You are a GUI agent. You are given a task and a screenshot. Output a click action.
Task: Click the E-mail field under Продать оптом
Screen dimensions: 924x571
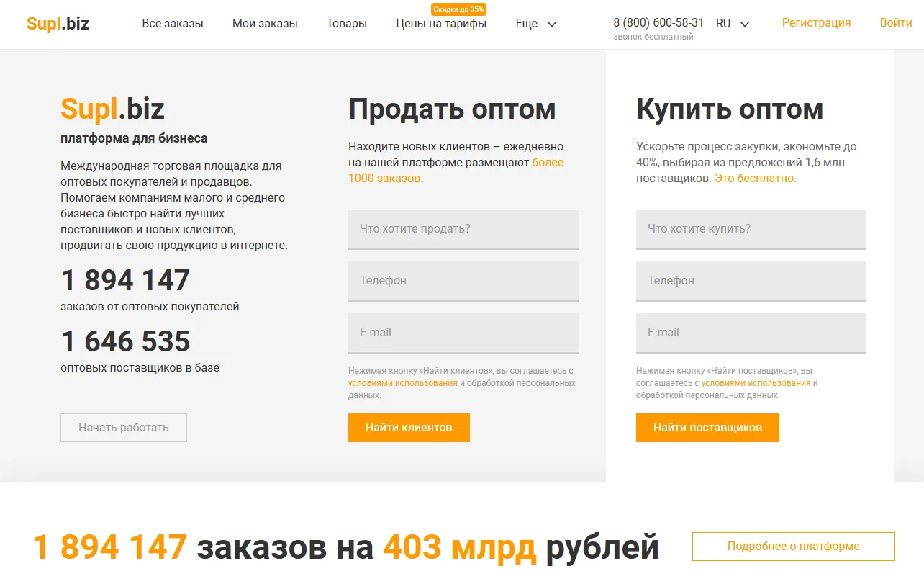pyautogui.click(x=463, y=333)
